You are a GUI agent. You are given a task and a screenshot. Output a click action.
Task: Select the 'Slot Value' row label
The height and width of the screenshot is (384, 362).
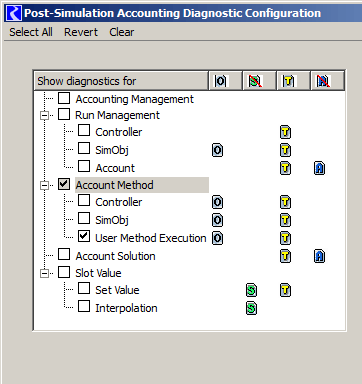(98, 273)
